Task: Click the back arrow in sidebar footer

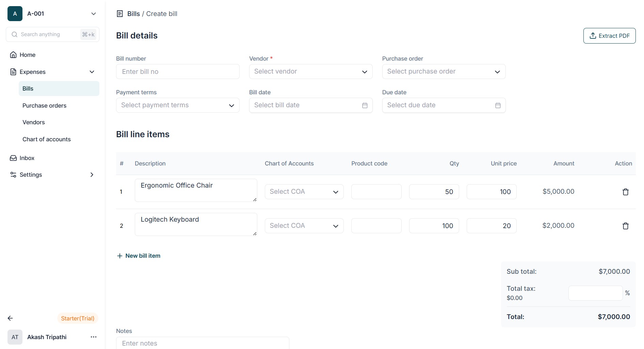Action: coord(10,318)
